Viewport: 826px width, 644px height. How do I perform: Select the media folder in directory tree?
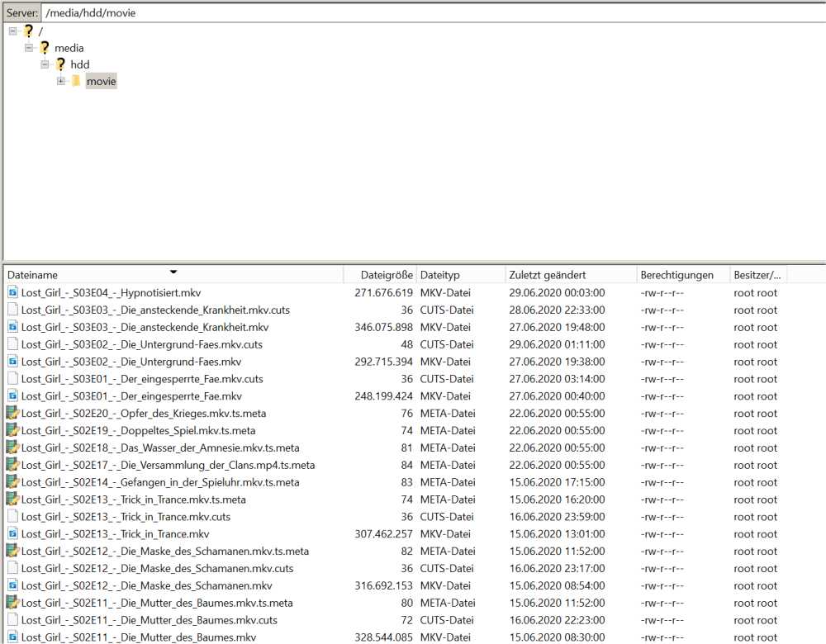69,48
